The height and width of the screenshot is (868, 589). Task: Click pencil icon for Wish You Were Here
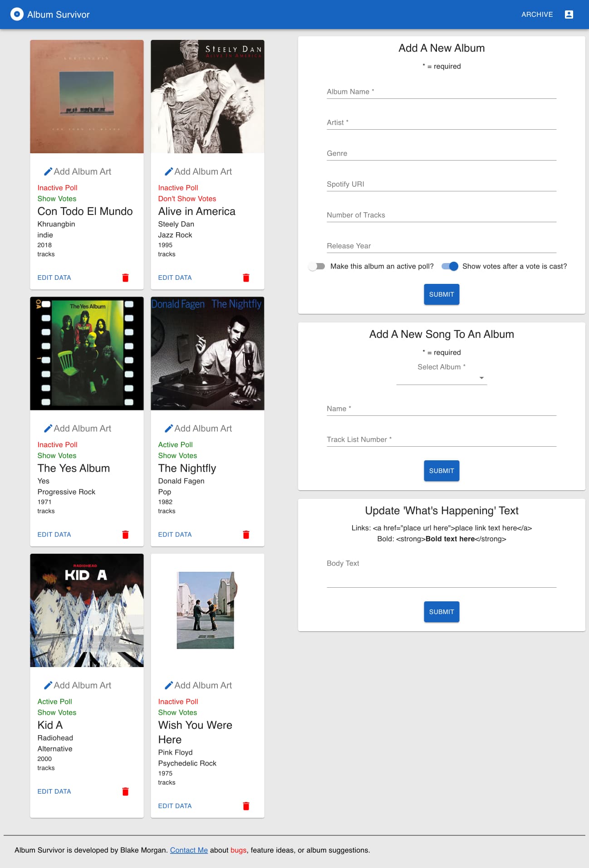click(x=169, y=685)
